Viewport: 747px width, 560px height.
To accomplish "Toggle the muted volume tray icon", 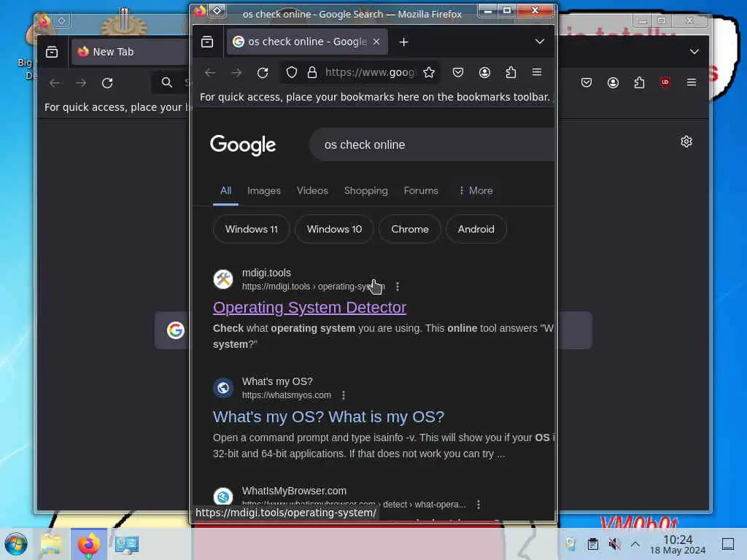I will 614,544.
